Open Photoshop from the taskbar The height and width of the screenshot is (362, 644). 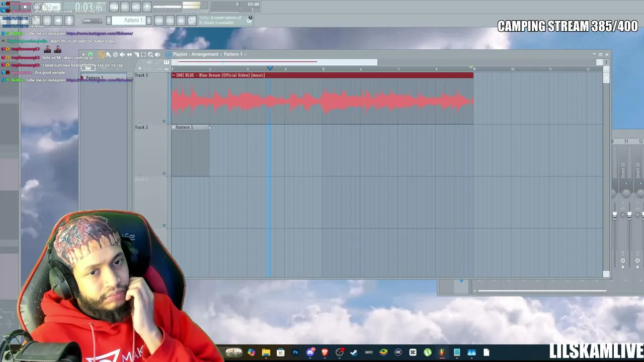click(x=295, y=352)
